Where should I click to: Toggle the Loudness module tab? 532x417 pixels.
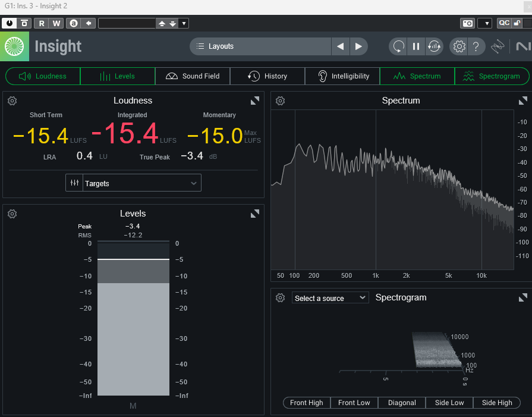click(x=43, y=76)
